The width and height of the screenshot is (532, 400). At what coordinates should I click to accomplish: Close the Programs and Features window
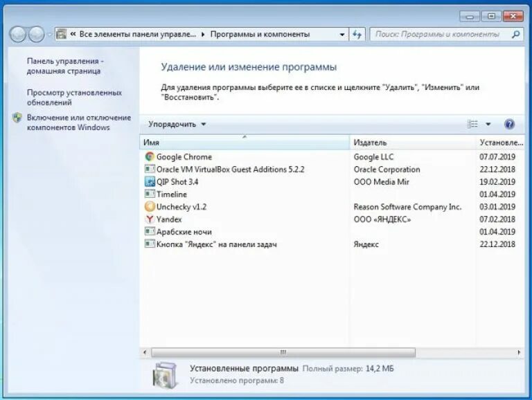[x=513, y=17]
